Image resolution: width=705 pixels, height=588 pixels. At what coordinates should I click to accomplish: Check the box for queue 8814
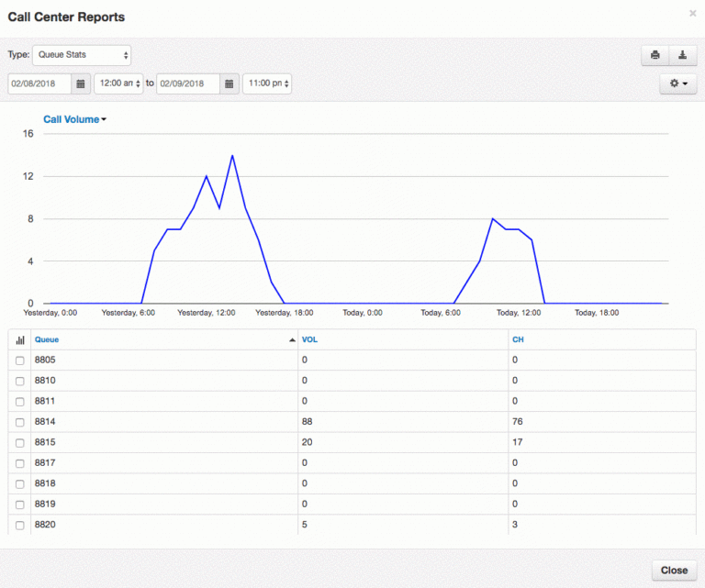coord(20,423)
